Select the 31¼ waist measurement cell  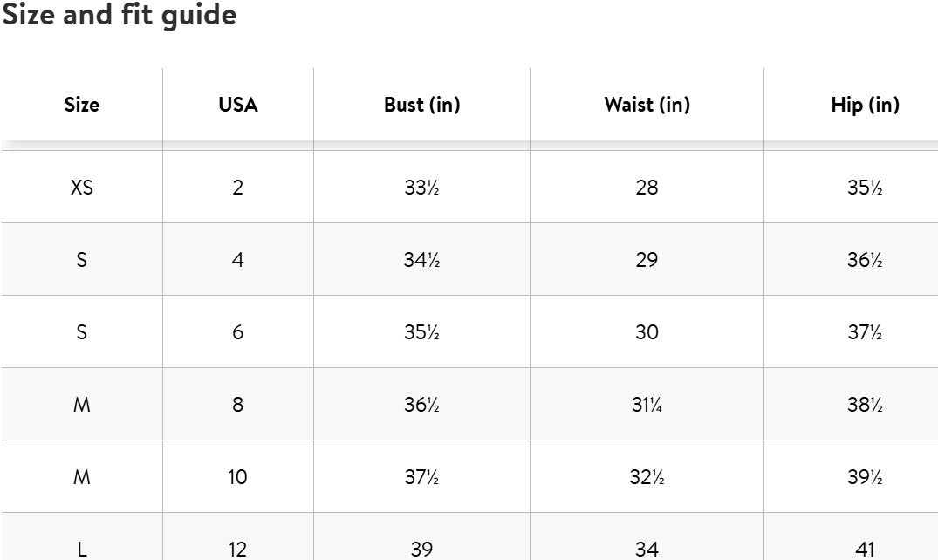(647, 405)
